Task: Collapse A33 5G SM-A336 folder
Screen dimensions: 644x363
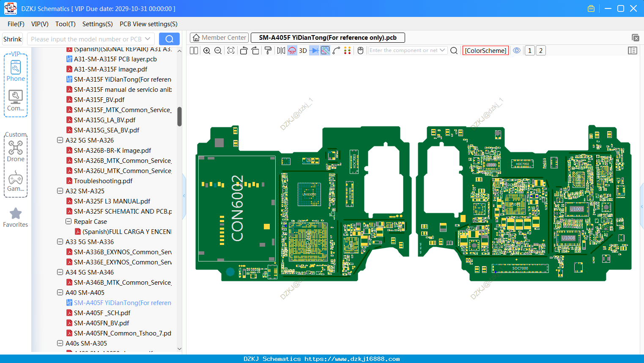Action: coord(60,242)
